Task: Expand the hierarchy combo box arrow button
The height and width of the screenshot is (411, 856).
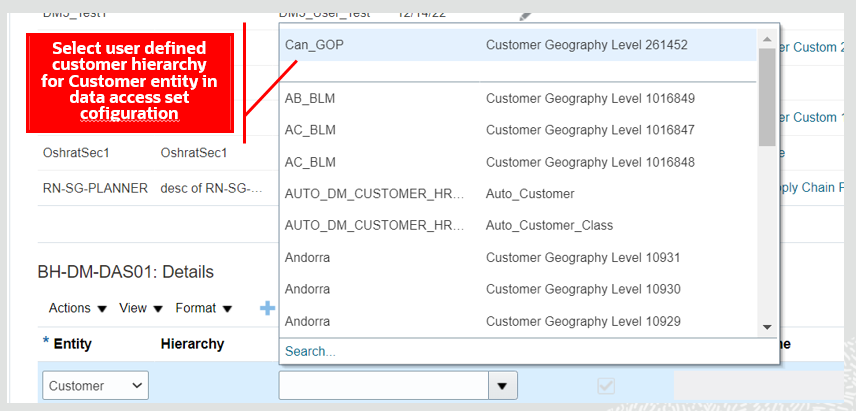Action: [502, 386]
